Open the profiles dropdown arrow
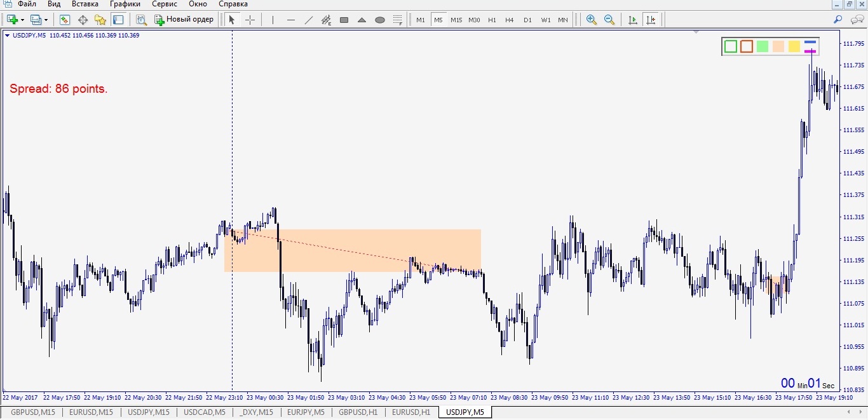Image resolution: width=868 pixels, height=420 pixels. 46,20
